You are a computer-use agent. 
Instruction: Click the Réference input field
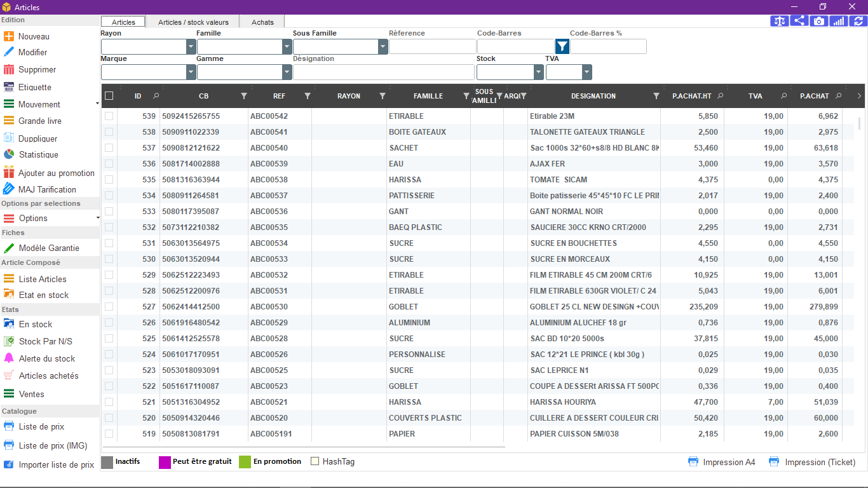tap(433, 46)
